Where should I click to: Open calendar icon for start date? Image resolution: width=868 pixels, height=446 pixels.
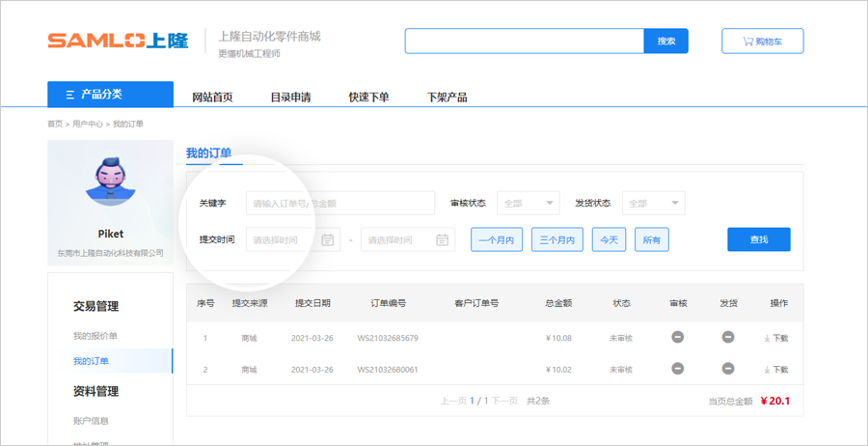coord(328,239)
